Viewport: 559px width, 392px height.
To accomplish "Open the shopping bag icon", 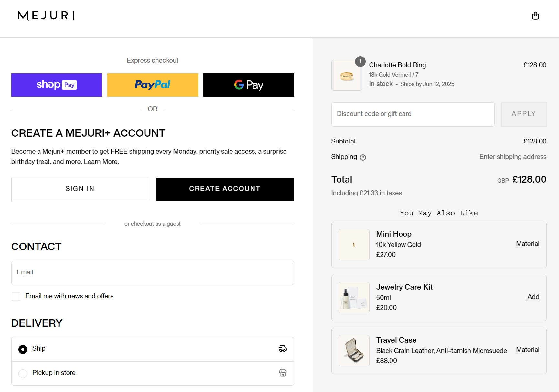I will [x=535, y=16].
